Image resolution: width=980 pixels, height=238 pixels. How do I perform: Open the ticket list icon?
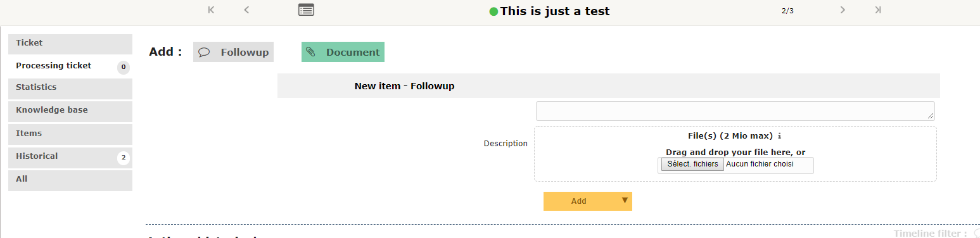(306, 9)
